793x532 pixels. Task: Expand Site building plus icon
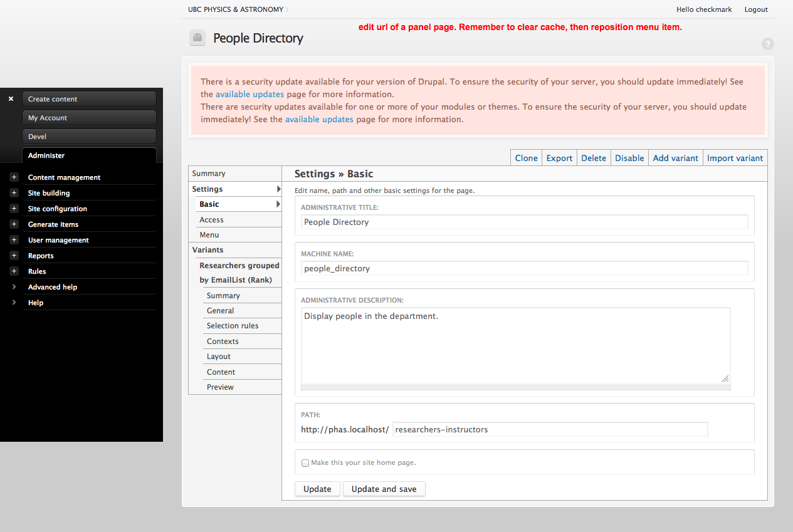(14, 193)
